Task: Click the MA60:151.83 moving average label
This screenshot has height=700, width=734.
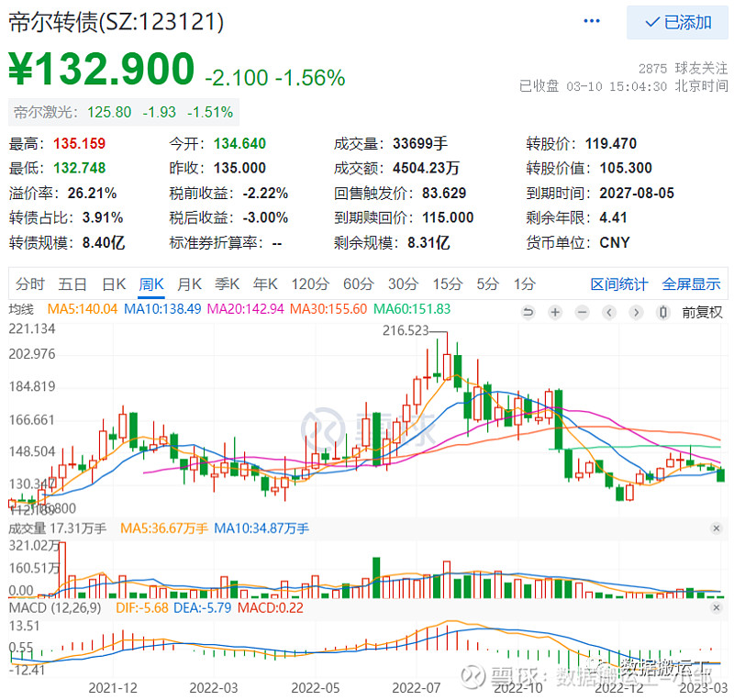Action: 412,309
